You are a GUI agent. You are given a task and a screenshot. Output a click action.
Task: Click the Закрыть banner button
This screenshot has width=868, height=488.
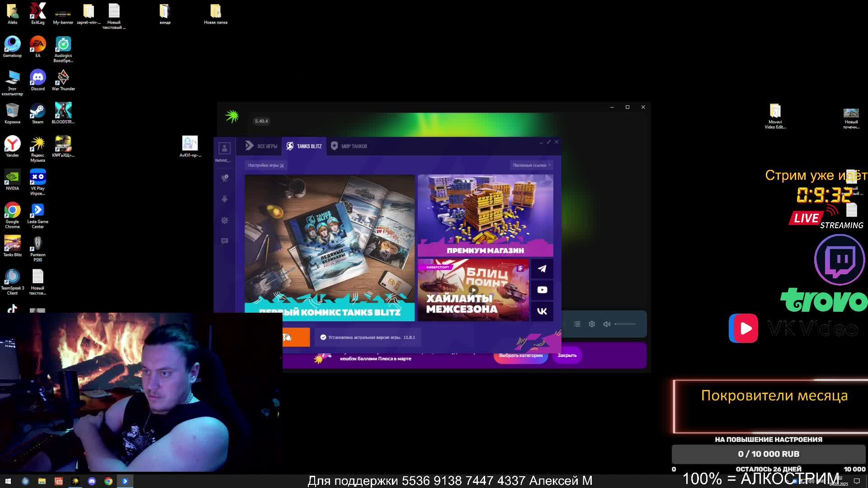click(567, 356)
